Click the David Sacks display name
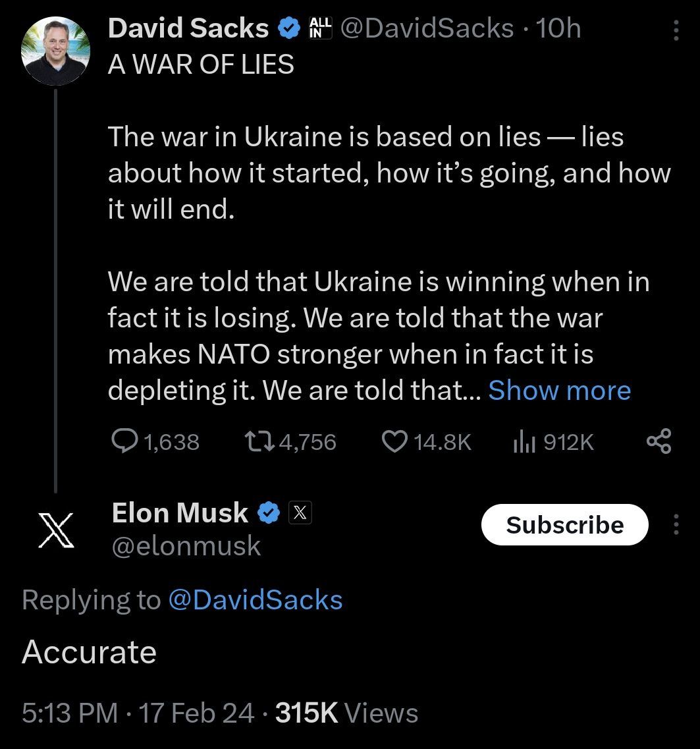The width and height of the screenshot is (700, 749). (188, 28)
